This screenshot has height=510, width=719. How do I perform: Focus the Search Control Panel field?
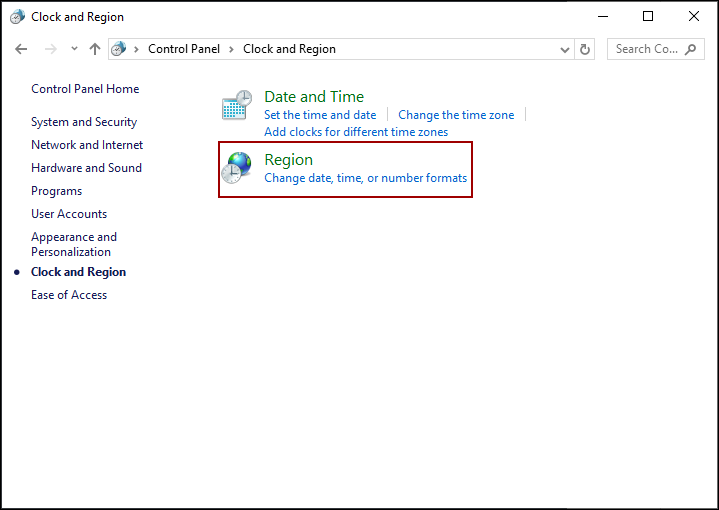656,49
